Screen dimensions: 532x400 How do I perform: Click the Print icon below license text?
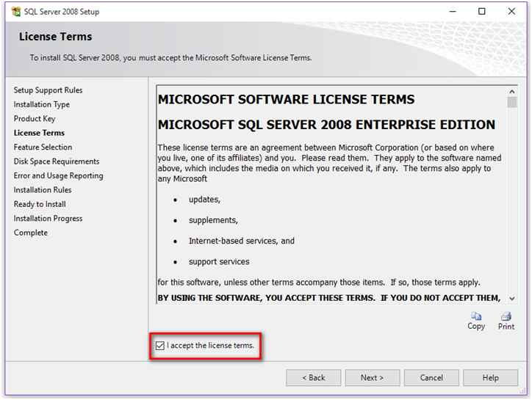pos(506,316)
